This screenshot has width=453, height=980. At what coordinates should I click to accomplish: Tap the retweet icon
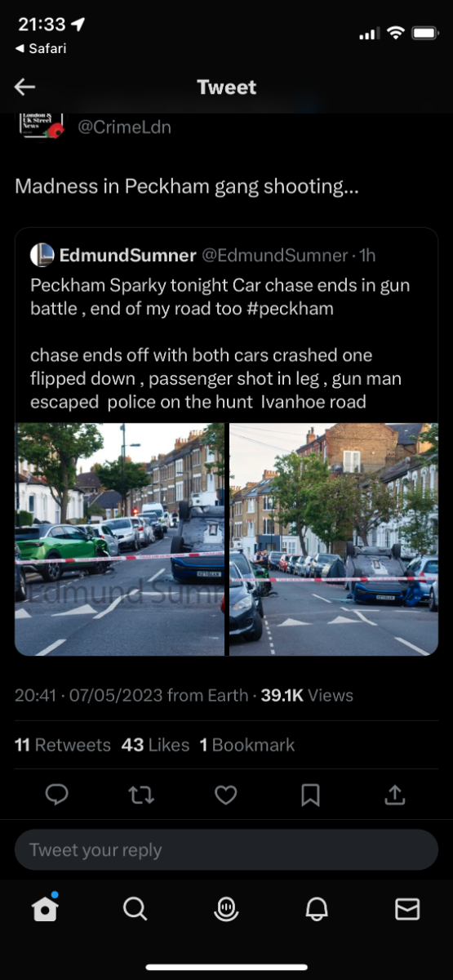141,795
